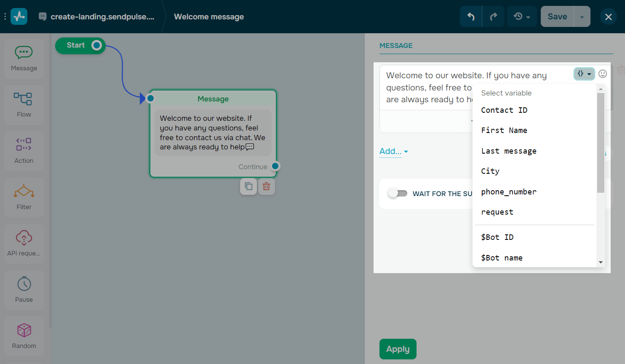Expand the Add... options menu
This screenshot has width=625, height=364.
393,151
